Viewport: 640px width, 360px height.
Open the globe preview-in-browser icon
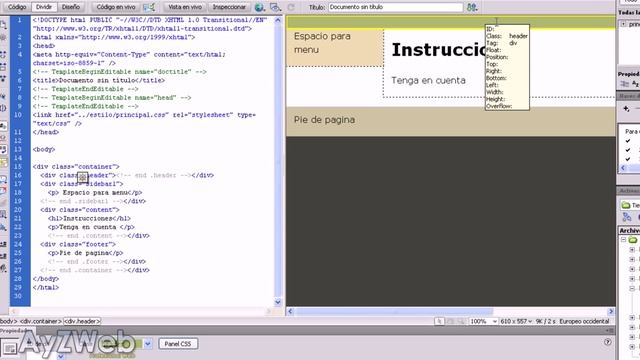(x=259, y=7)
